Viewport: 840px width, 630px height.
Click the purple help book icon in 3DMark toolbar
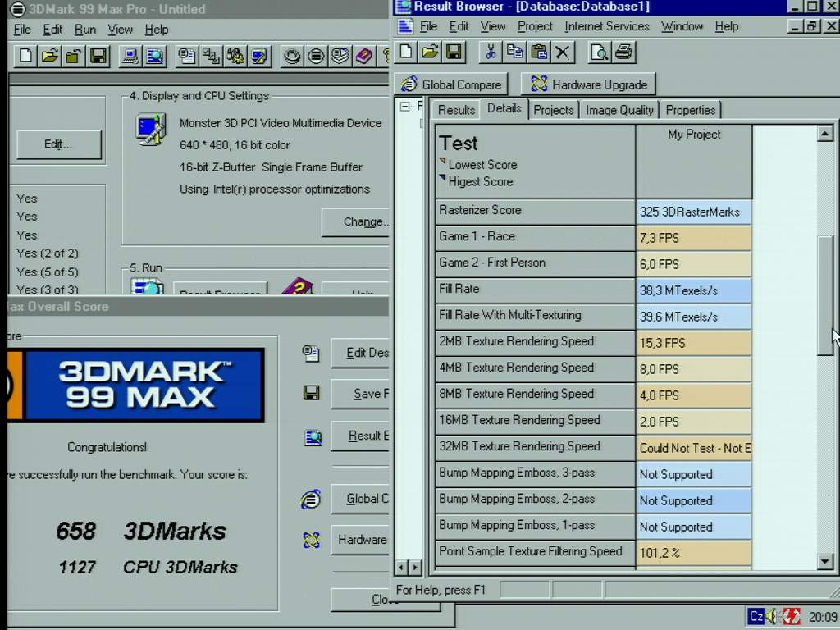tap(364, 56)
